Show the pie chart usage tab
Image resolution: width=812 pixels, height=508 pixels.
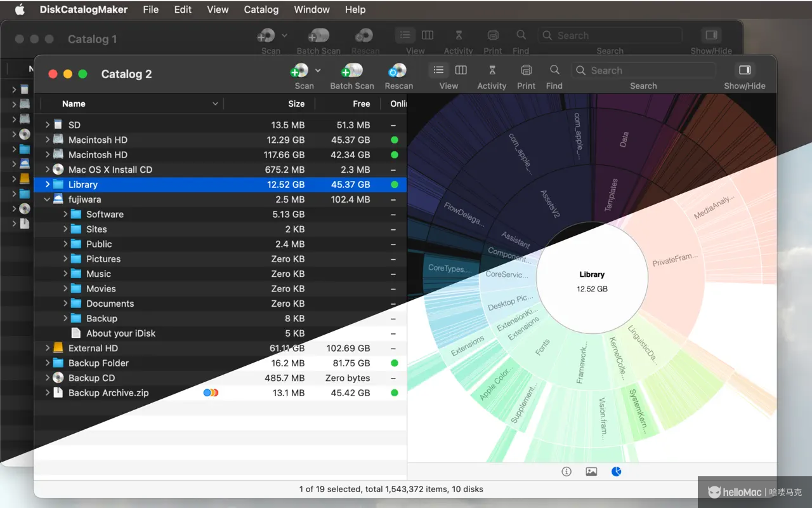coord(617,471)
